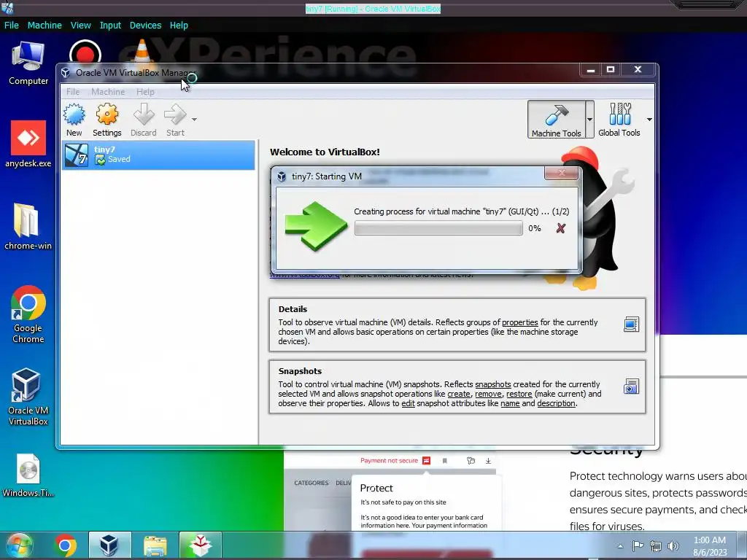Screen dimensions: 747x560
Task: Open the outer VM window's Help menu
Action: point(179,26)
